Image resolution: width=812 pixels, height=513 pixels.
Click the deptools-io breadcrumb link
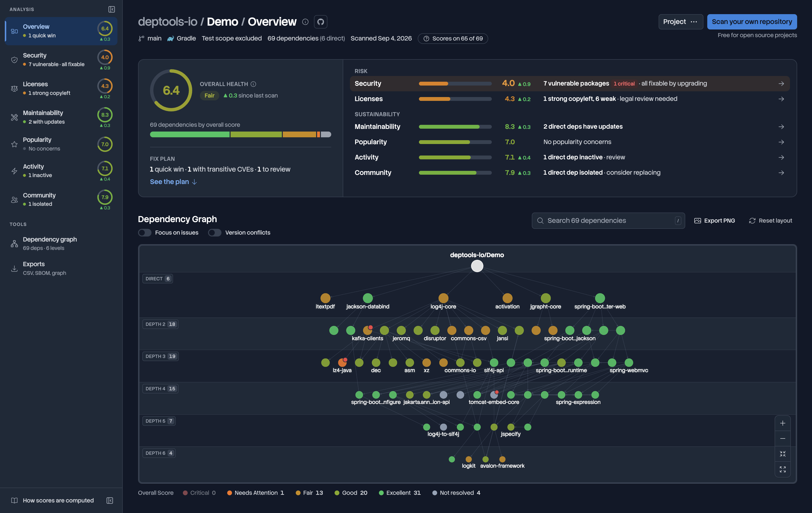click(168, 22)
